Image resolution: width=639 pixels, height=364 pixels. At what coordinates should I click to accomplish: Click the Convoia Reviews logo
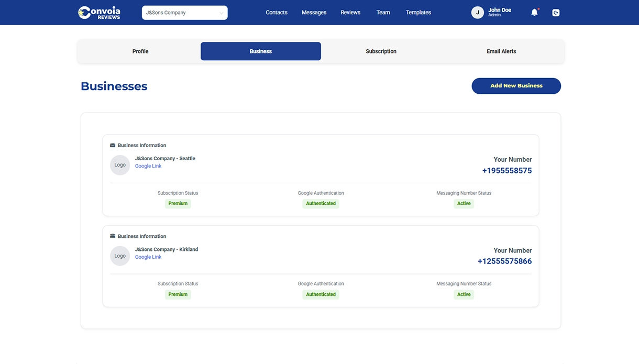(99, 13)
